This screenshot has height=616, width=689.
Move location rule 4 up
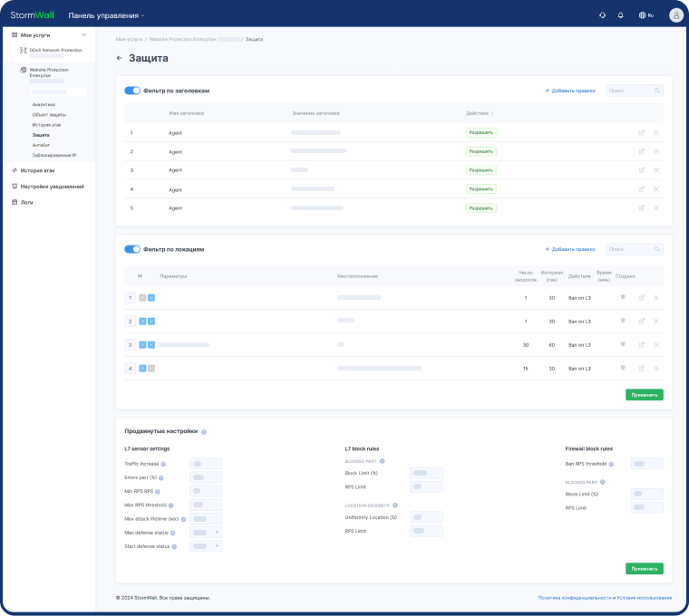click(142, 369)
